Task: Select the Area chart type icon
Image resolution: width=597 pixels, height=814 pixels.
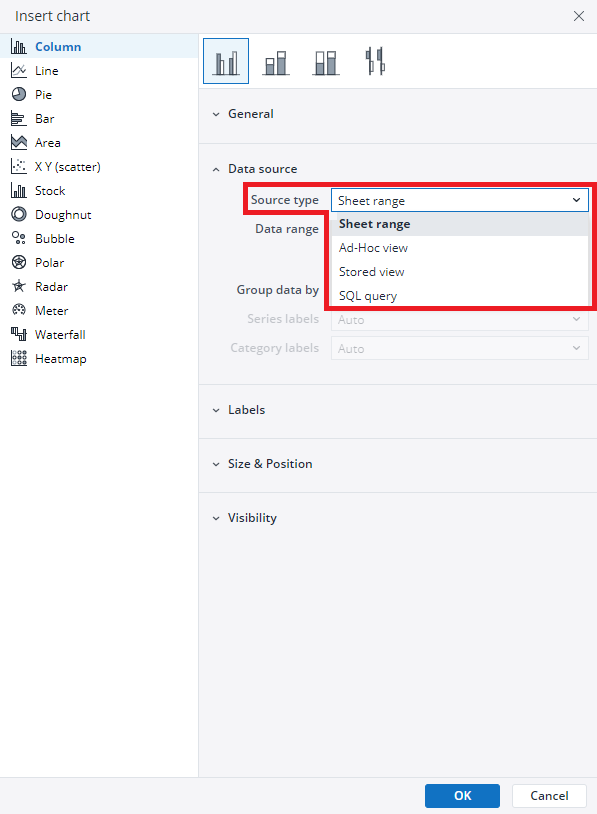Action: 19,142
